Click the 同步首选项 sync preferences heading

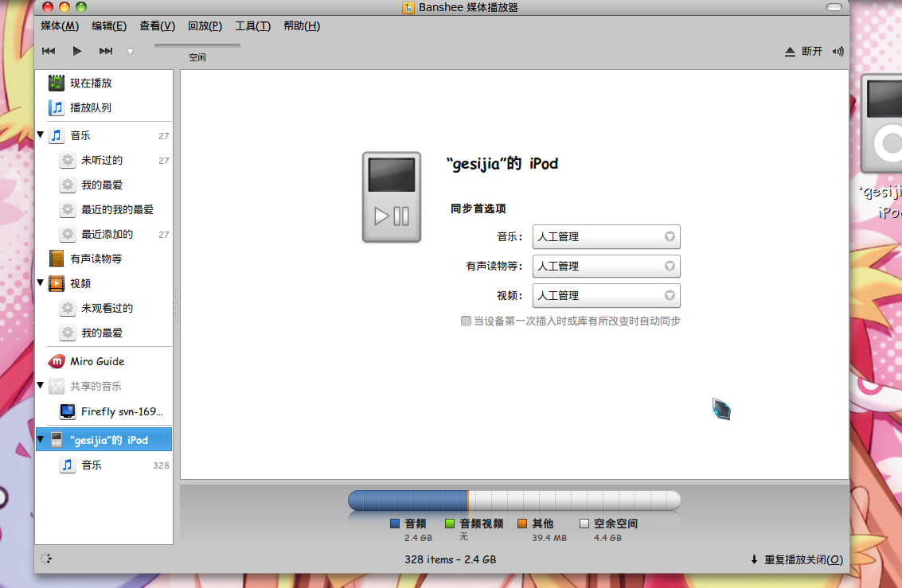478,208
